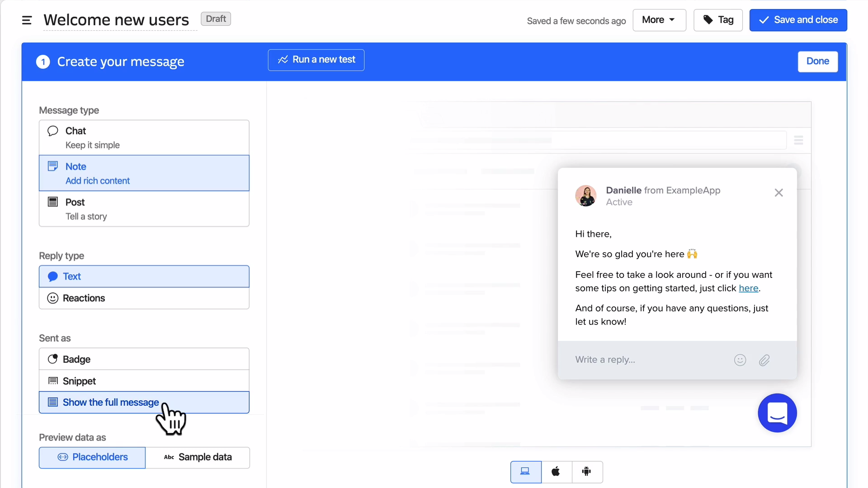Set sent as Badge
Image resolution: width=868 pixels, height=488 pixels.
pos(144,359)
